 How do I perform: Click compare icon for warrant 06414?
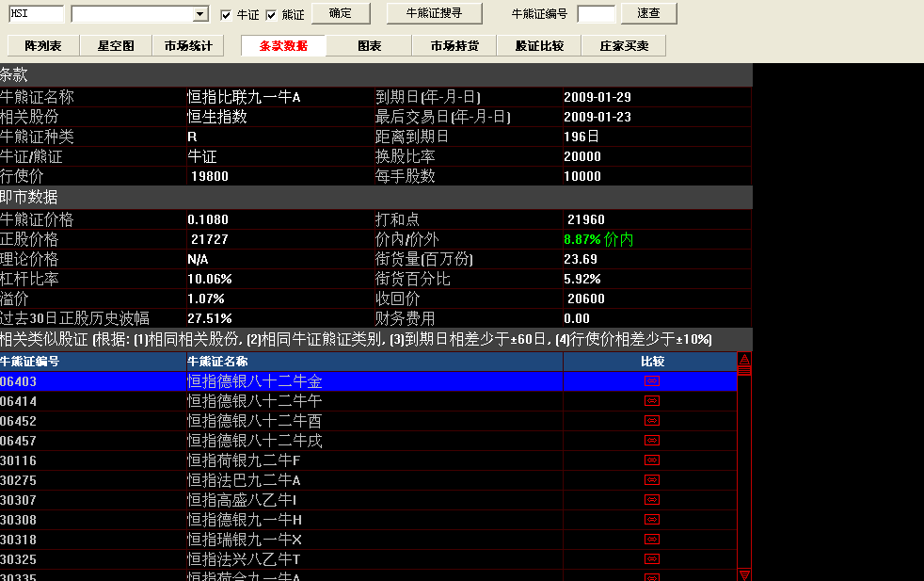651,401
